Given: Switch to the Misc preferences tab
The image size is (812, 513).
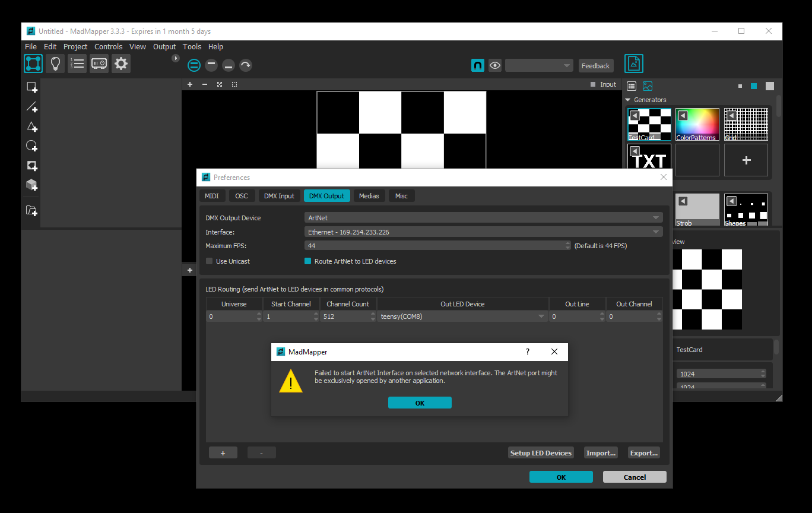Looking at the screenshot, I should click(402, 196).
